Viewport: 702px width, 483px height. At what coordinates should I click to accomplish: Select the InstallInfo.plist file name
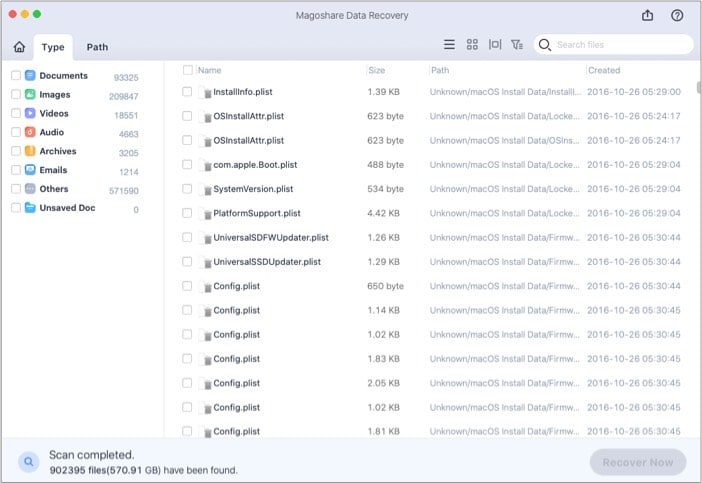(x=243, y=92)
